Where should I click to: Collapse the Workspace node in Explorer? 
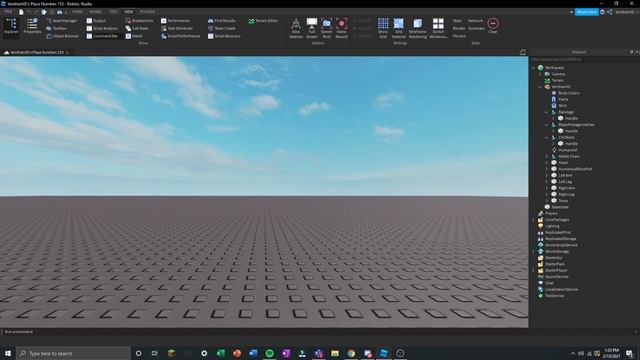[x=534, y=68]
